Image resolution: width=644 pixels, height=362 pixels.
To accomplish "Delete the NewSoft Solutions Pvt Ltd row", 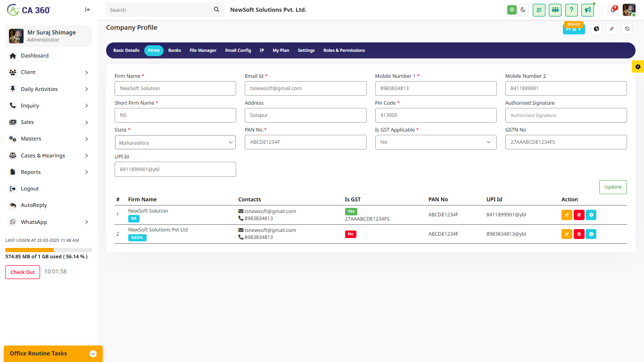I will click(x=579, y=234).
